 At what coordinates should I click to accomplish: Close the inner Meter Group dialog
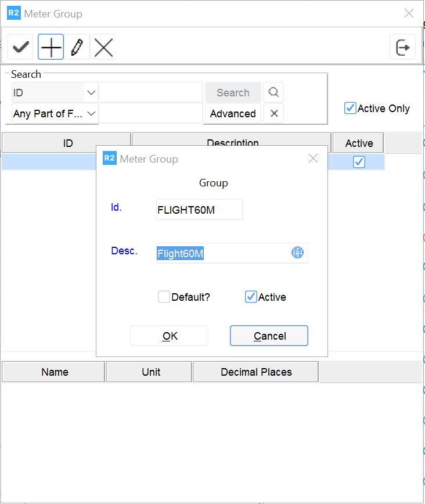click(314, 159)
